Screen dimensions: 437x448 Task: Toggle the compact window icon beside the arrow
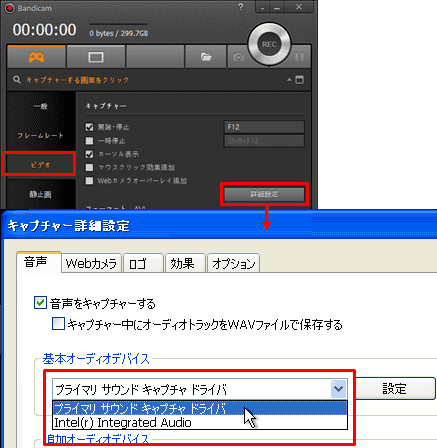[x=300, y=80]
